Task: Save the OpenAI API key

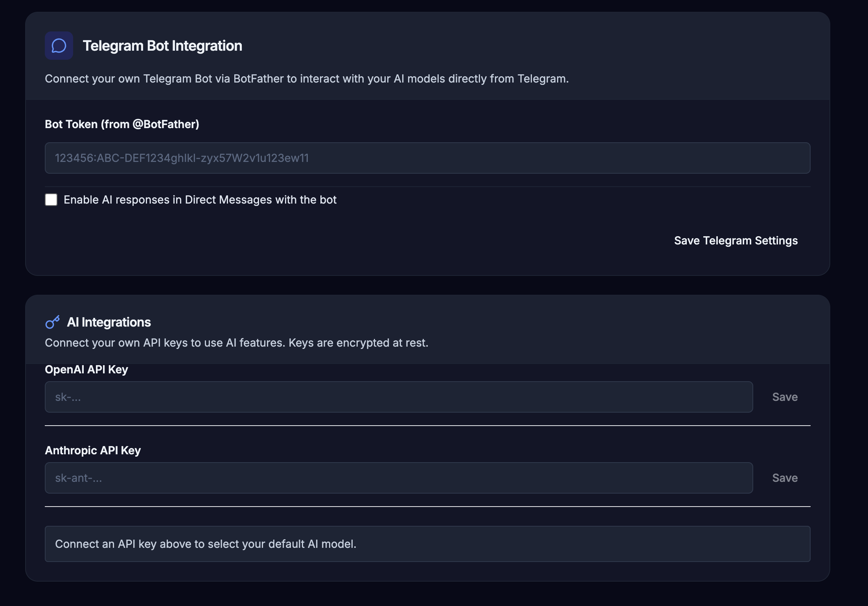Action: pos(785,397)
